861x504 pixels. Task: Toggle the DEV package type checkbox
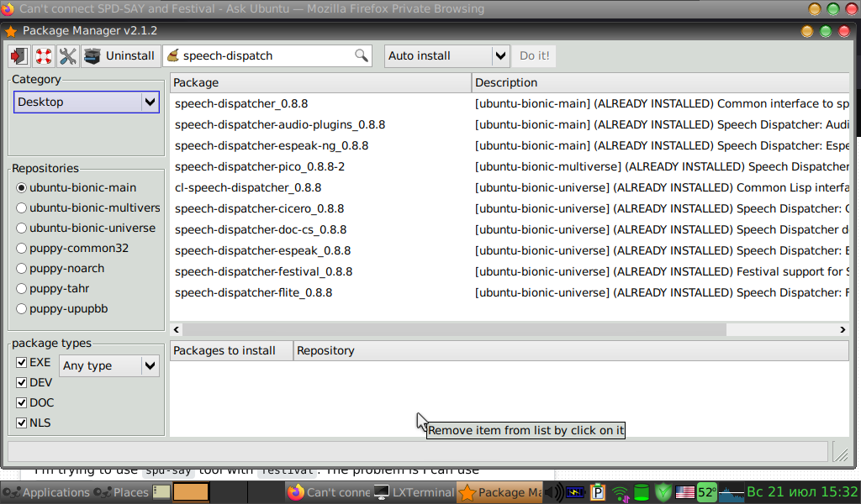(21, 383)
